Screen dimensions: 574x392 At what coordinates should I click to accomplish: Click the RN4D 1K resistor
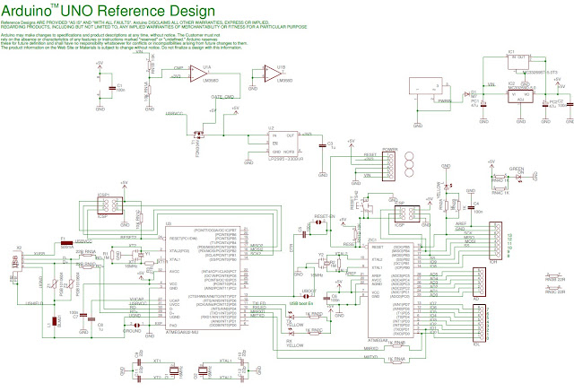pyautogui.click(x=500, y=177)
